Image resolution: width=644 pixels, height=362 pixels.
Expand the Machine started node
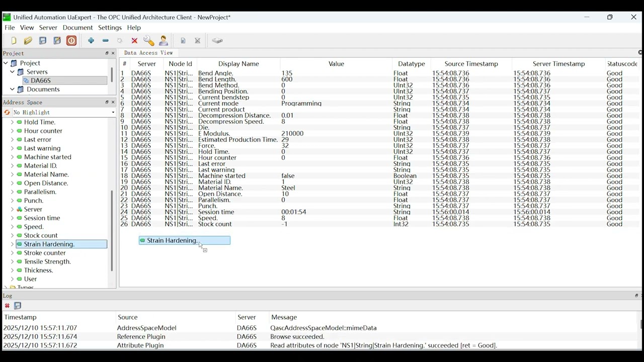[12, 157]
